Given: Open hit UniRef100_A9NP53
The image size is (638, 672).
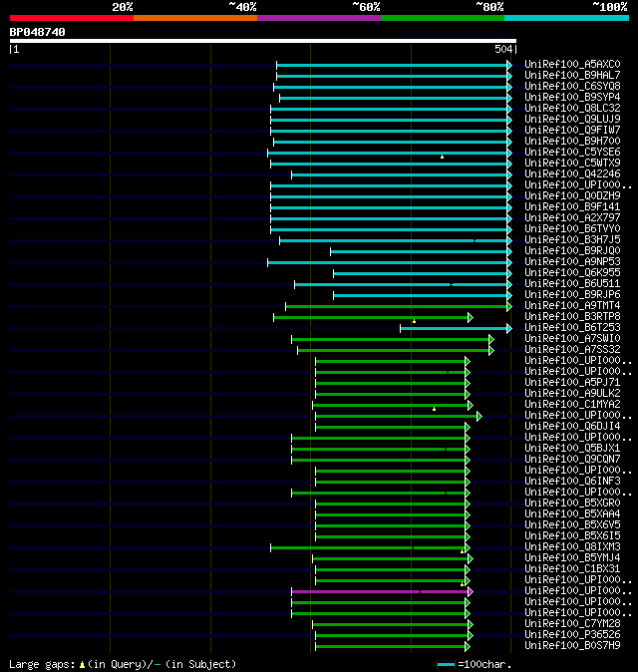Looking at the screenshot, I should 572,262.
